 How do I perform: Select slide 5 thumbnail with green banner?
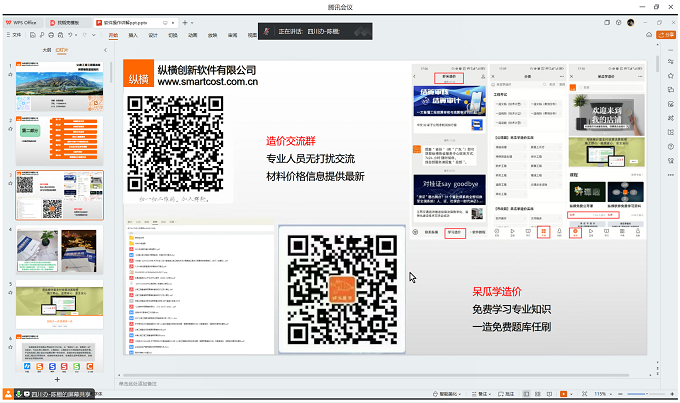60,304
